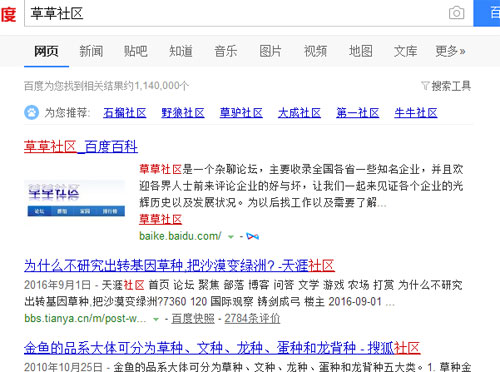
Task: Click the funnel icon beside 搜索工具
Action: coord(425,86)
